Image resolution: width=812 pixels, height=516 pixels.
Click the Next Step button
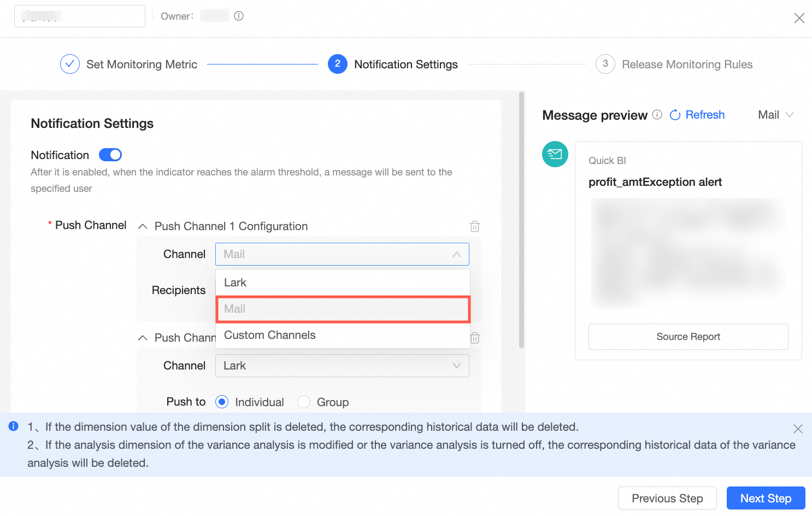point(766,499)
